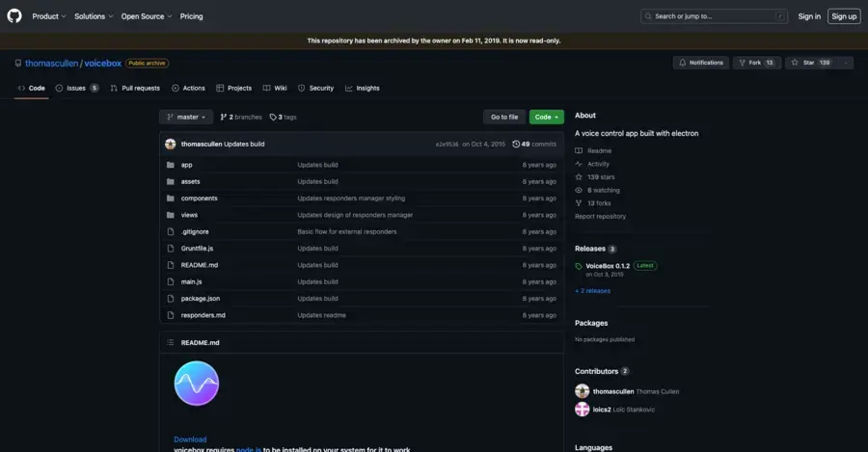Switch to the Actions tab
The height and width of the screenshot is (452, 868).
pyautogui.click(x=188, y=88)
